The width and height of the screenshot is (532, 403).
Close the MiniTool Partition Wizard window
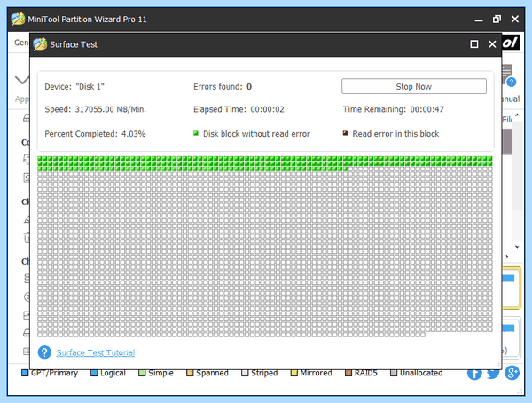[x=514, y=19]
